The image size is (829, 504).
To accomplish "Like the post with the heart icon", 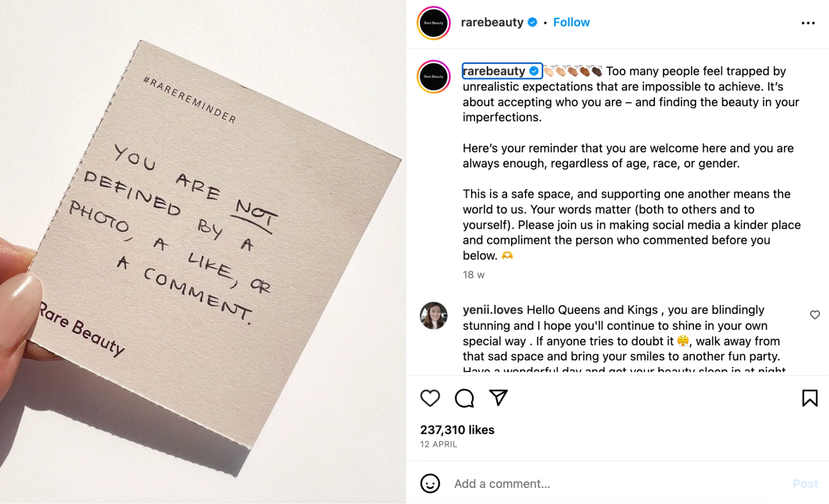I will (x=431, y=398).
